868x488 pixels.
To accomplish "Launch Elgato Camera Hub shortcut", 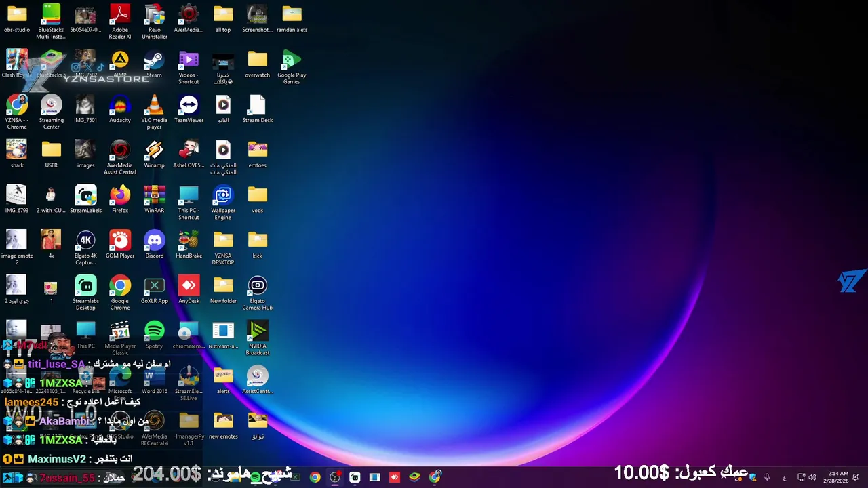I will click(258, 293).
